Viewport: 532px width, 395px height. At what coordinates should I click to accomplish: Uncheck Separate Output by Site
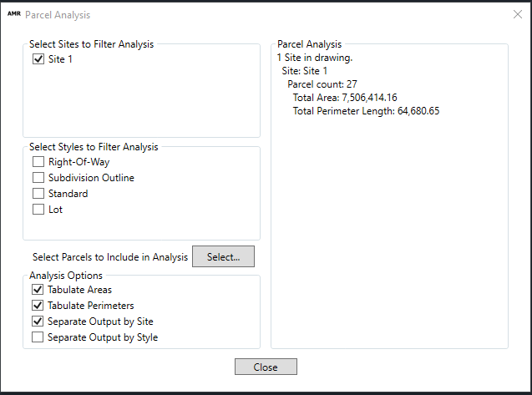[38, 322]
